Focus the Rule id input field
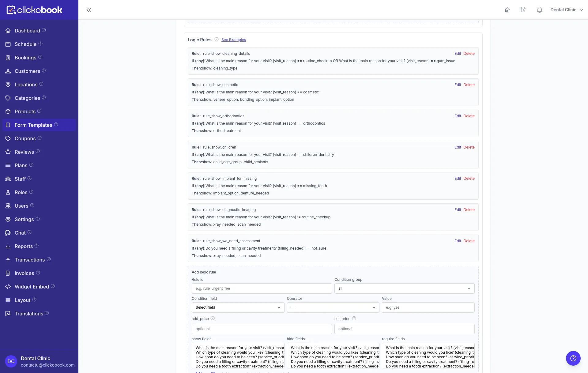588x373 pixels. click(262, 288)
